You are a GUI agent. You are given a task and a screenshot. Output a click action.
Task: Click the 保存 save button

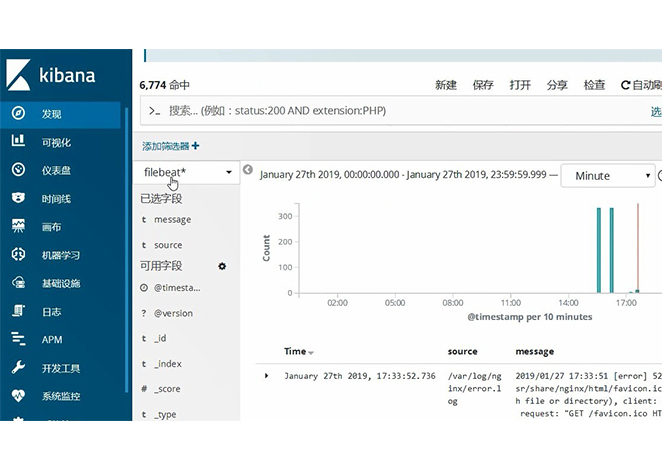coord(483,86)
